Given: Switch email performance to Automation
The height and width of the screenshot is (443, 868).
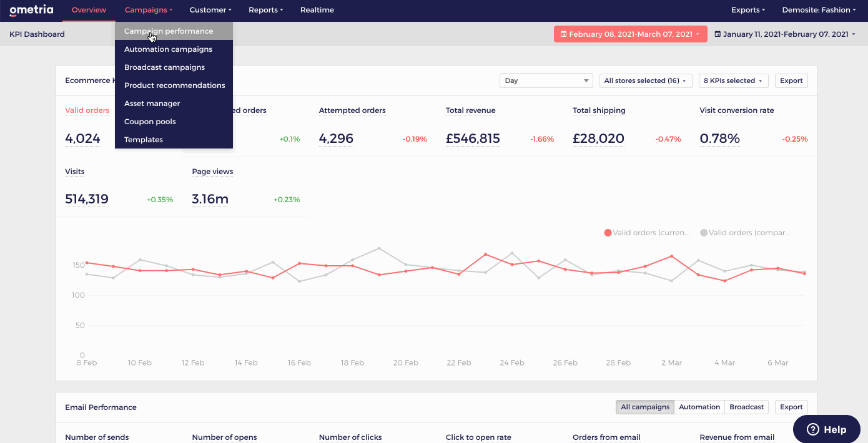Looking at the screenshot, I should tap(699, 407).
